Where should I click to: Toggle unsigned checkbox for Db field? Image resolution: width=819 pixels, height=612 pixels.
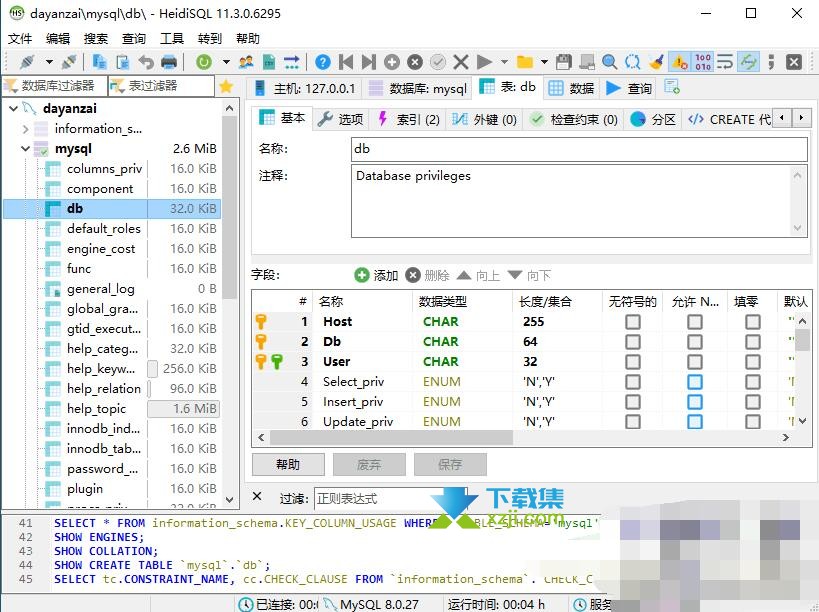(x=633, y=342)
